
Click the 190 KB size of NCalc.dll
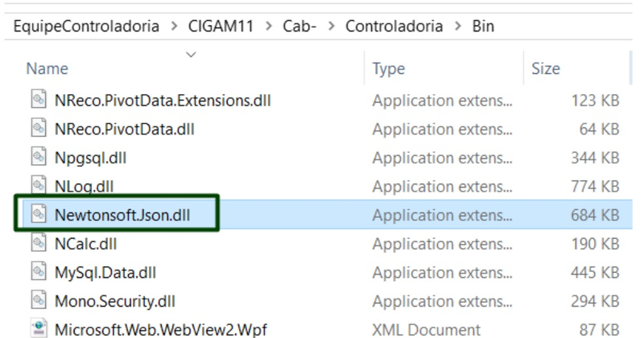[596, 244]
